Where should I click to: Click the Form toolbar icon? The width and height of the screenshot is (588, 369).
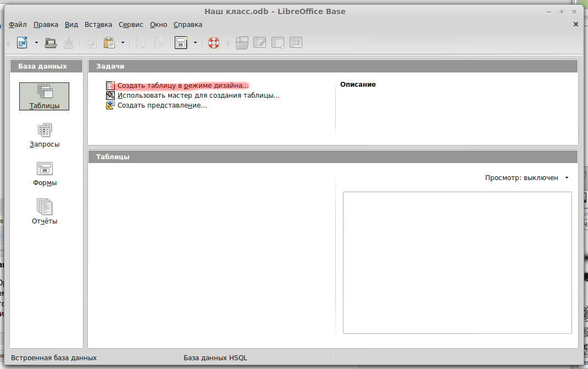(181, 43)
